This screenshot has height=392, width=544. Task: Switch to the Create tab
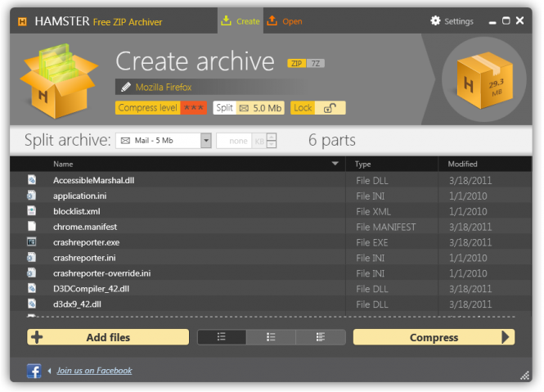click(241, 21)
